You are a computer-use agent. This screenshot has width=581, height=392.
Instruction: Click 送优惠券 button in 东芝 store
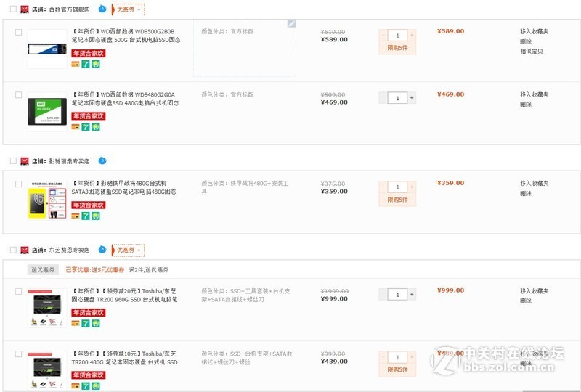tap(43, 270)
